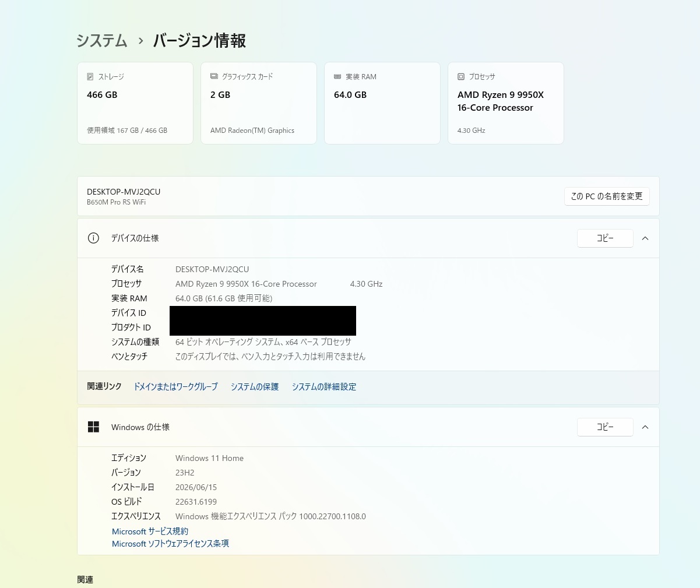Click この PC の名前を変更 button
The width and height of the screenshot is (700, 588).
[607, 196]
